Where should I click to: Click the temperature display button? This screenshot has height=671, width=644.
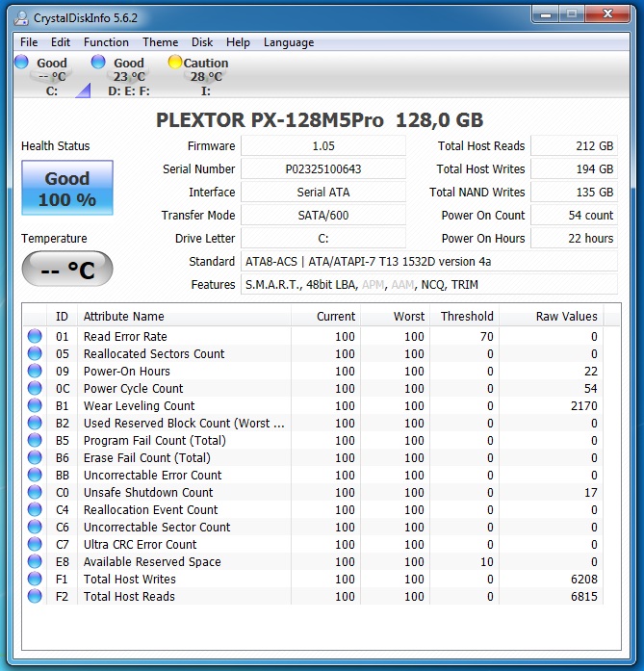67,270
